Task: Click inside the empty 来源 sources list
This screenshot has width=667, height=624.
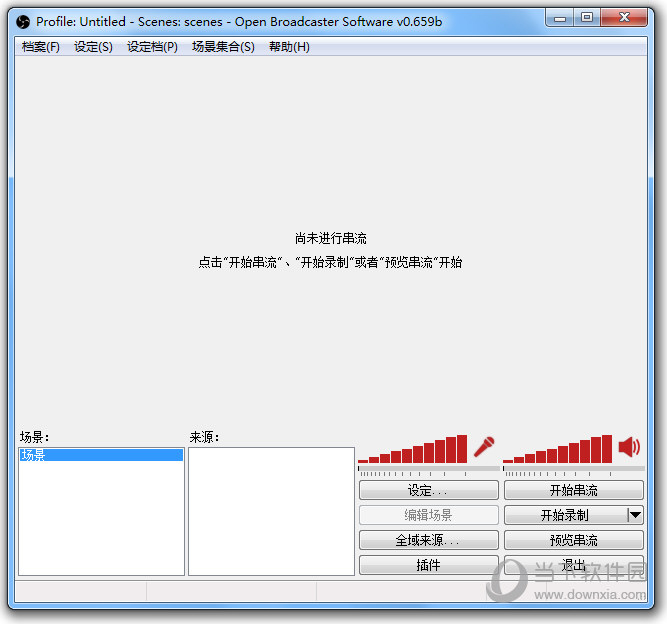Action: click(x=271, y=510)
